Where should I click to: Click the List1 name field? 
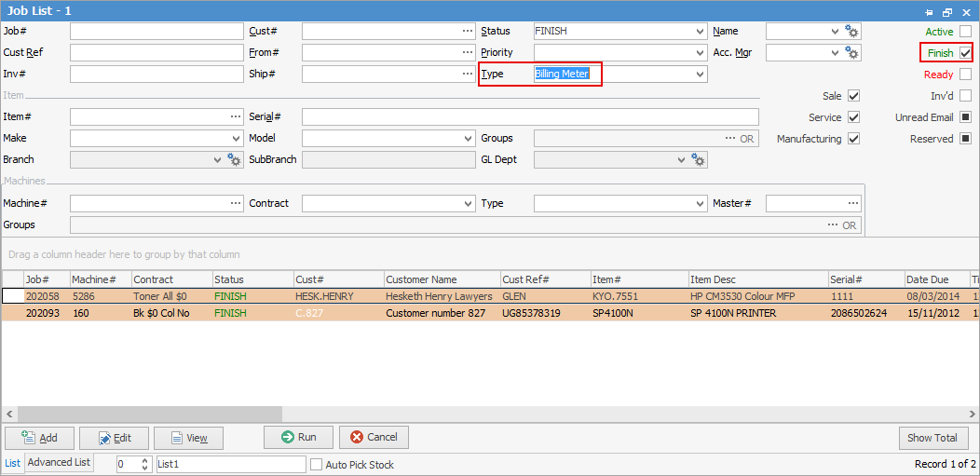[x=231, y=465]
